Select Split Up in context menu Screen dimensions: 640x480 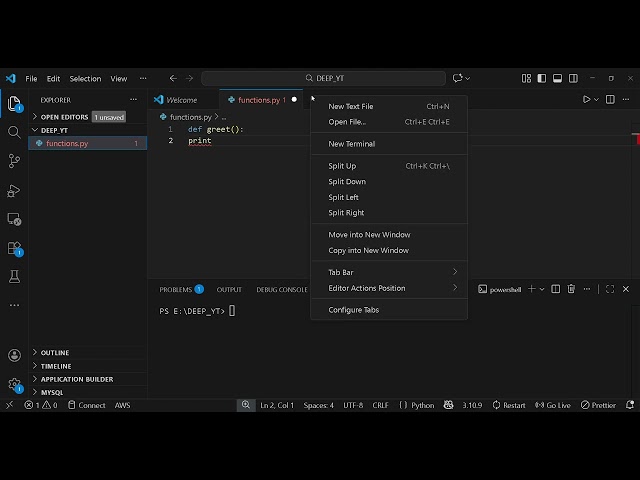[389, 166]
